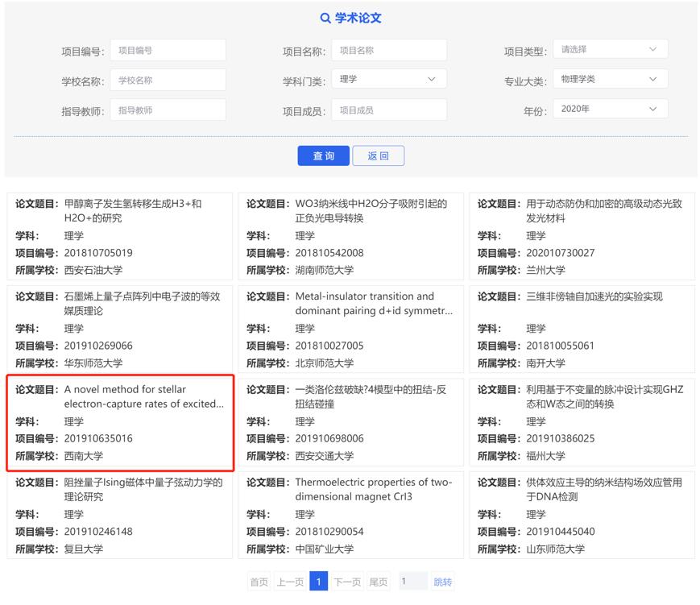Click the 指导教师 input field

pos(167,109)
